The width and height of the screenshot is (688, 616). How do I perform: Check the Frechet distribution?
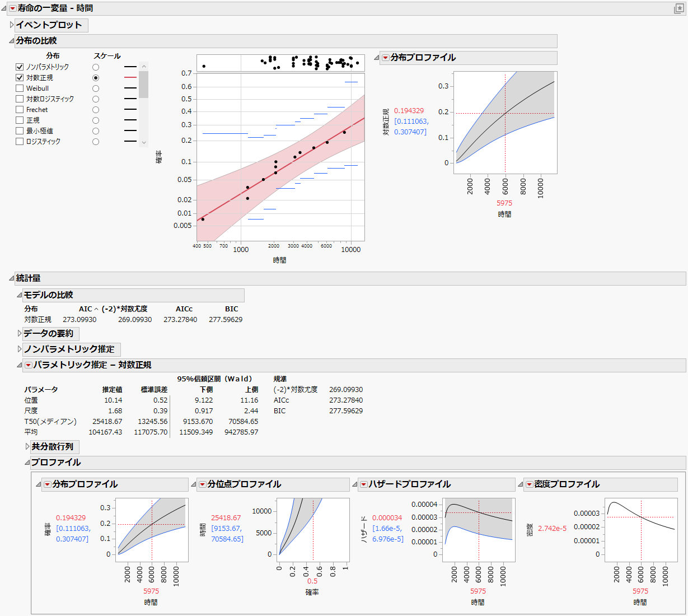click(18, 109)
